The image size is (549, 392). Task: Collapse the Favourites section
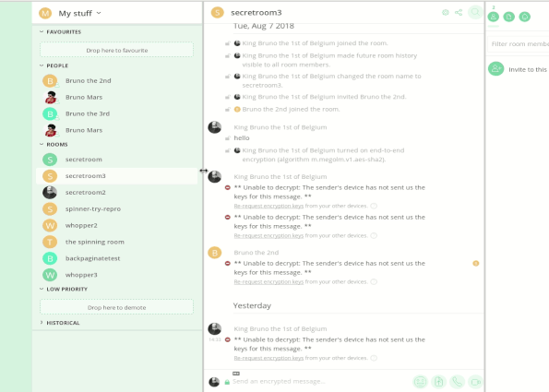click(60, 32)
